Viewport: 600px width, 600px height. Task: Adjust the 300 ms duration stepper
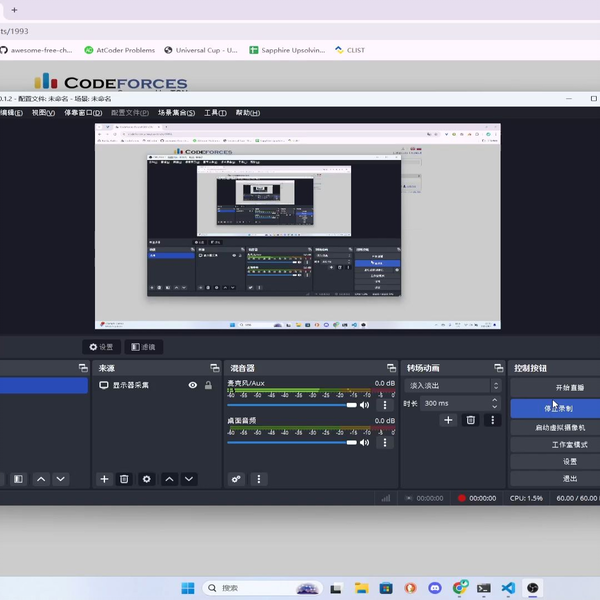[495, 403]
